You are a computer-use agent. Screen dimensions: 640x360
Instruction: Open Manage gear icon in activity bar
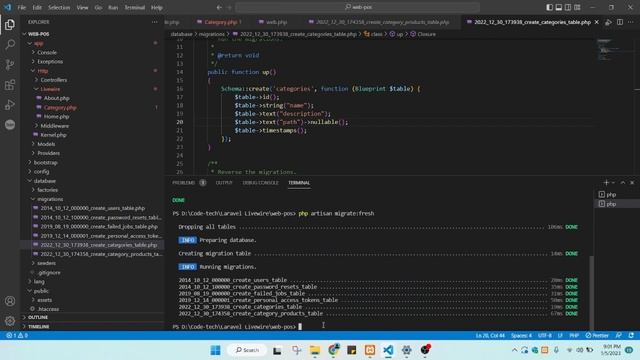click(x=10, y=321)
